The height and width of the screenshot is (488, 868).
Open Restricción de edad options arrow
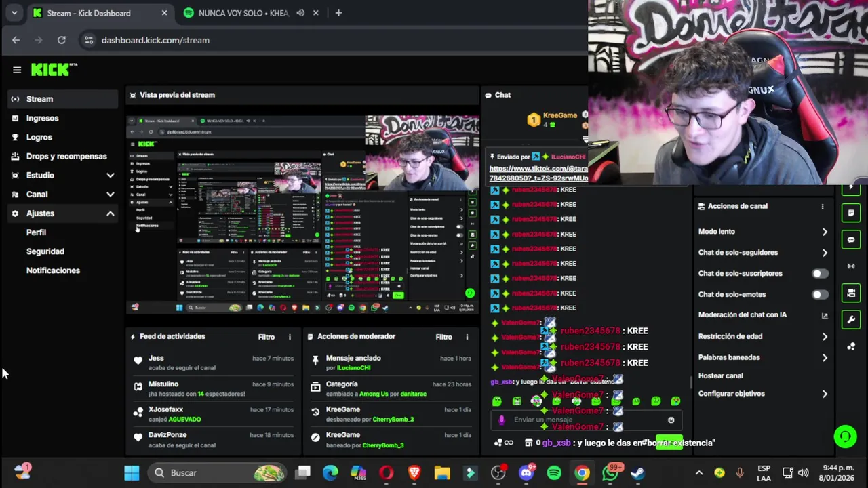[825, 336]
